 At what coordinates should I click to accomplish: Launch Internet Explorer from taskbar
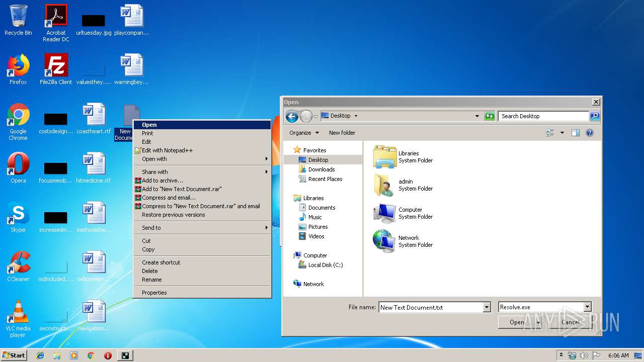click(x=40, y=355)
